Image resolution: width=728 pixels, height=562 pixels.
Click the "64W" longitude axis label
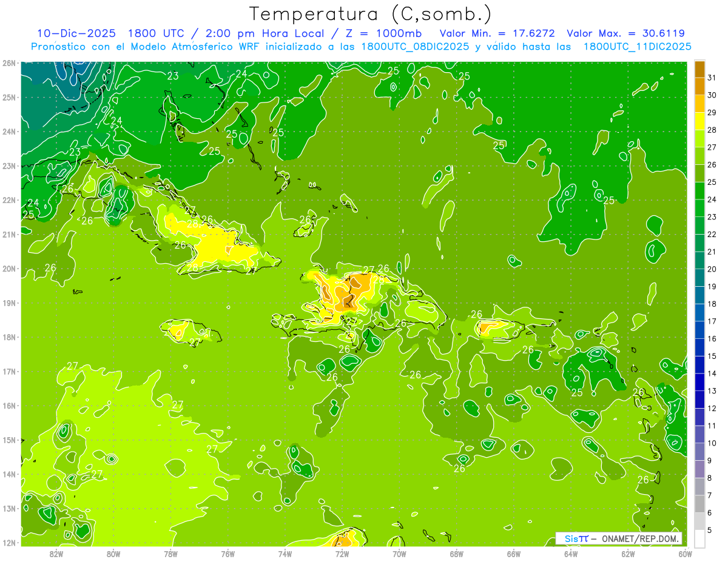pos(571,554)
